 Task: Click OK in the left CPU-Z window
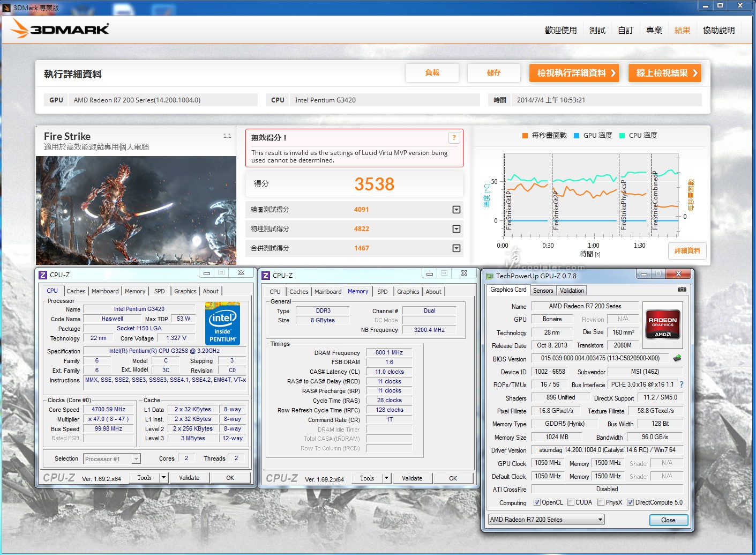230,478
